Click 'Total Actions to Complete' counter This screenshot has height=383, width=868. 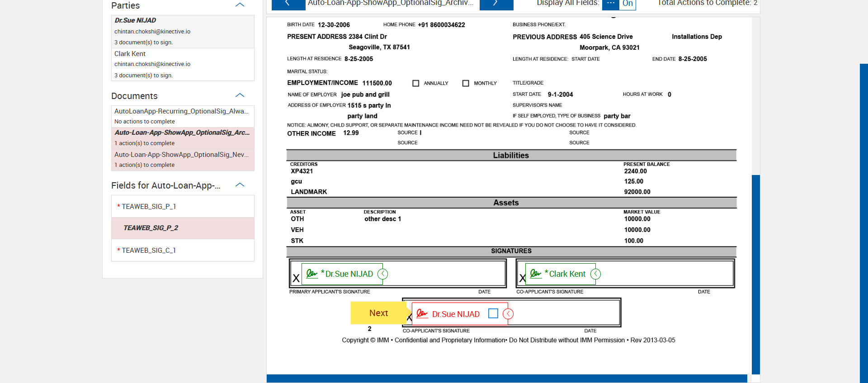[x=708, y=3]
